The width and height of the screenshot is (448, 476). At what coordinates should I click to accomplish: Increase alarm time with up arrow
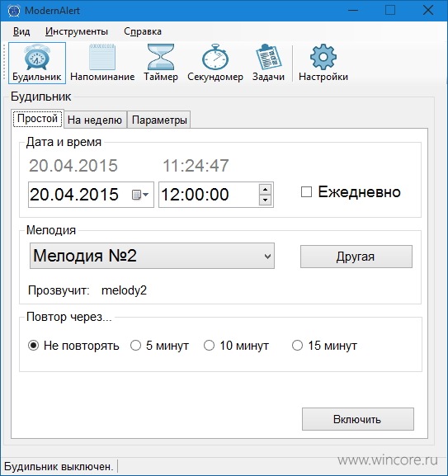266,190
